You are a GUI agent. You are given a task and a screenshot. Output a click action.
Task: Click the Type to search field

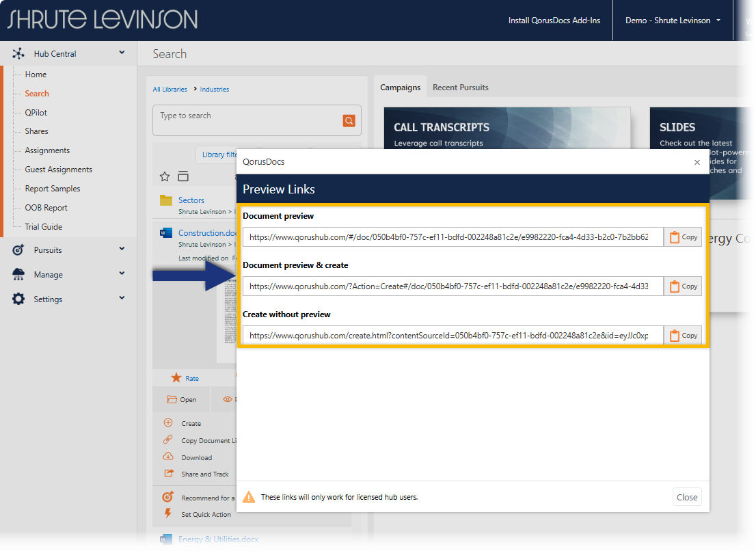click(246, 120)
